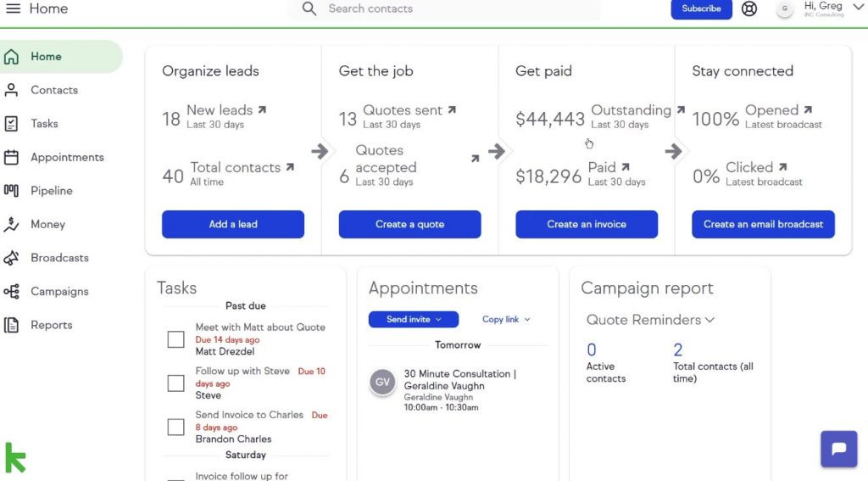Open the chat support widget
The image size is (868, 481).
click(x=838, y=448)
